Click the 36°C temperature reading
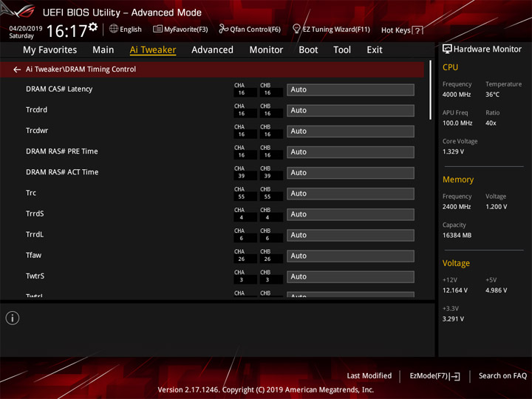The image size is (532, 399). click(492, 95)
